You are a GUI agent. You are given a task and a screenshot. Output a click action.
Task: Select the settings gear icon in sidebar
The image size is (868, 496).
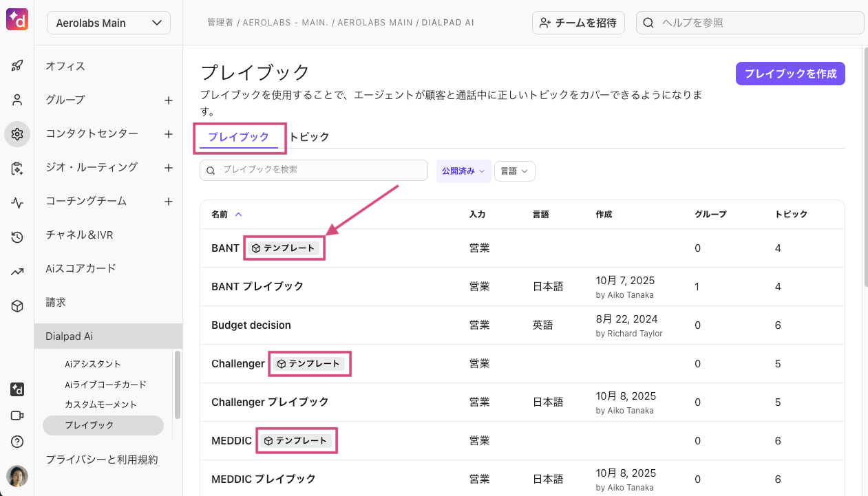click(17, 134)
